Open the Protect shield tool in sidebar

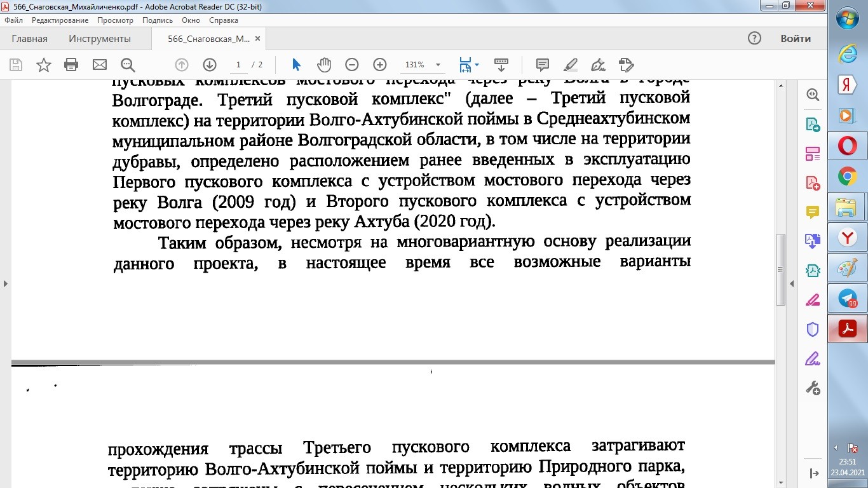[813, 329]
